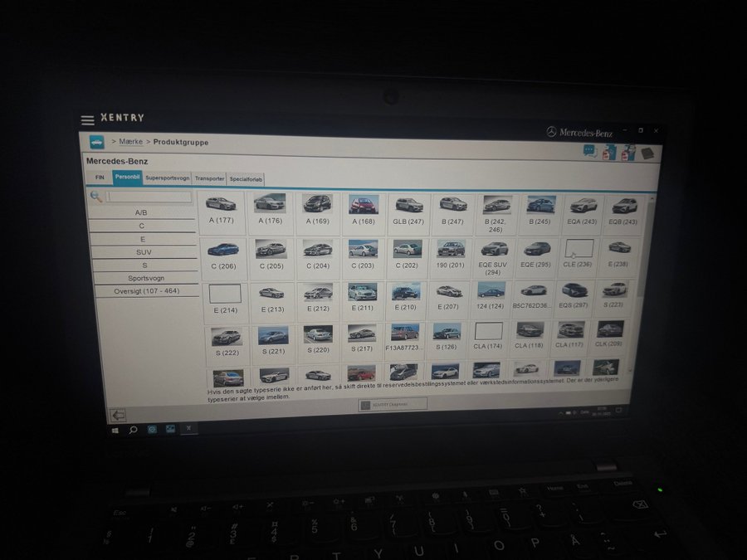Click the Windows taskbar search icon
Image resolution: width=747 pixels, height=560 pixels.
point(133,430)
